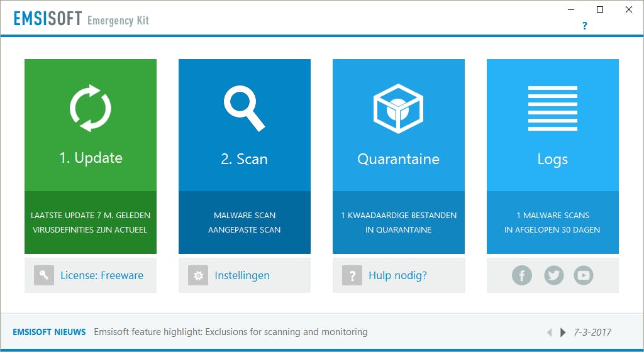Screen dimensions: 644x352
Task: Click "Laatste update 7 m. geleden" text
Action: click(x=91, y=216)
